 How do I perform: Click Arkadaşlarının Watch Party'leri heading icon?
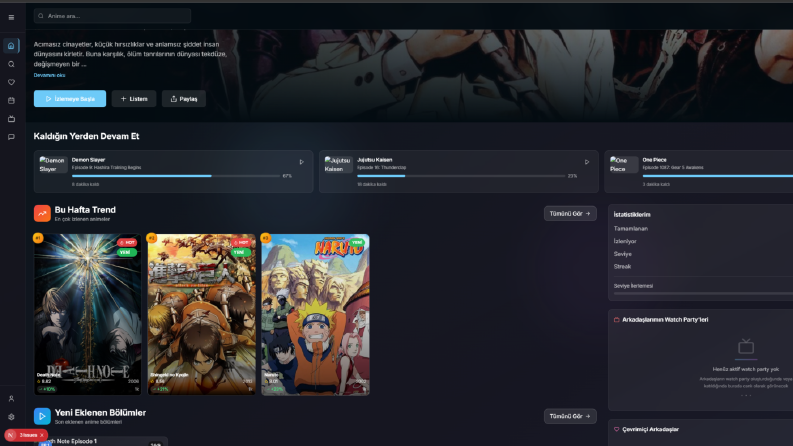616,320
